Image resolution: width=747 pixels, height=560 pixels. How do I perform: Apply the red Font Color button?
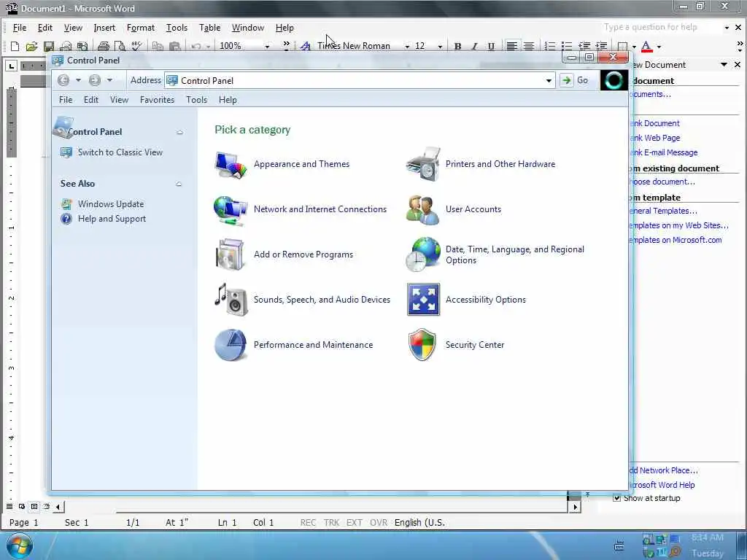click(x=646, y=46)
